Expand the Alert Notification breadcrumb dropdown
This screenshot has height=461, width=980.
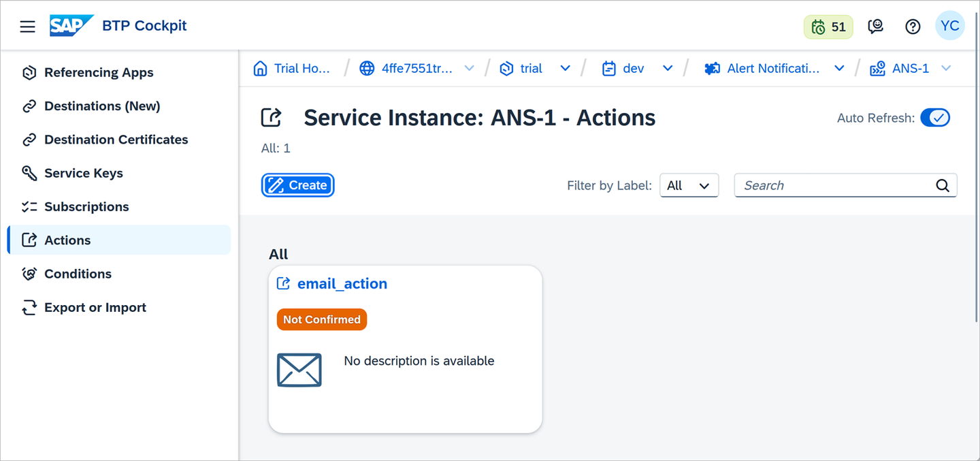coord(839,68)
